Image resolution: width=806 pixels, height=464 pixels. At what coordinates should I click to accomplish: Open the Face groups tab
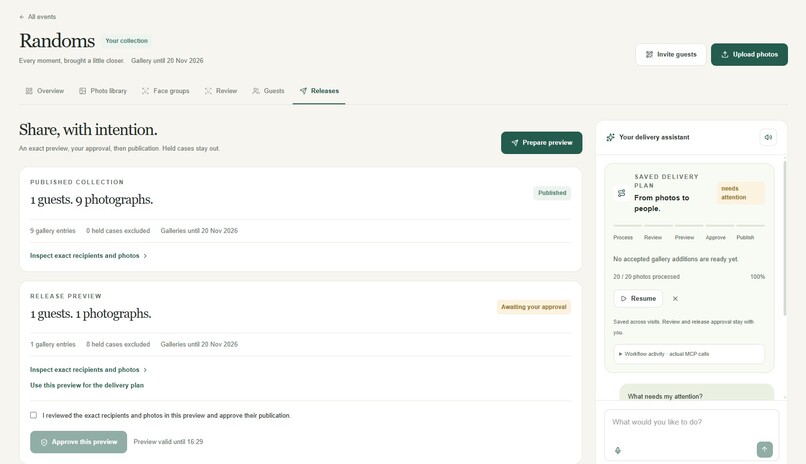166,91
